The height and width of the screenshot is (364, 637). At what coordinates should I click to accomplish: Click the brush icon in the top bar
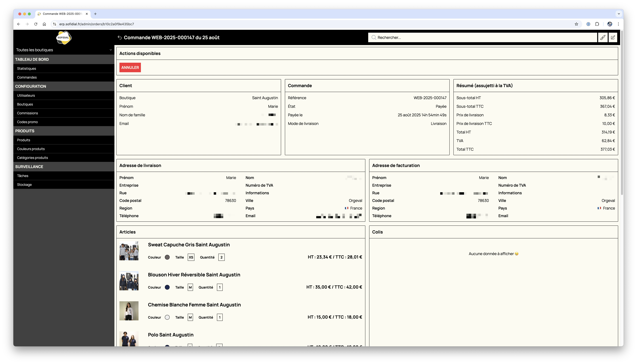coord(603,38)
